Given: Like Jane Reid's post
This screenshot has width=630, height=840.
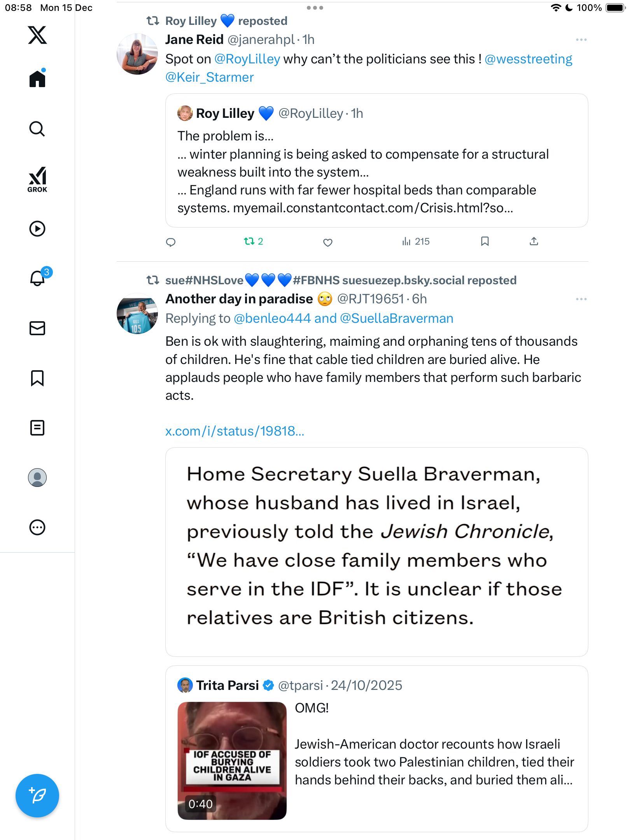Looking at the screenshot, I should tap(328, 242).
